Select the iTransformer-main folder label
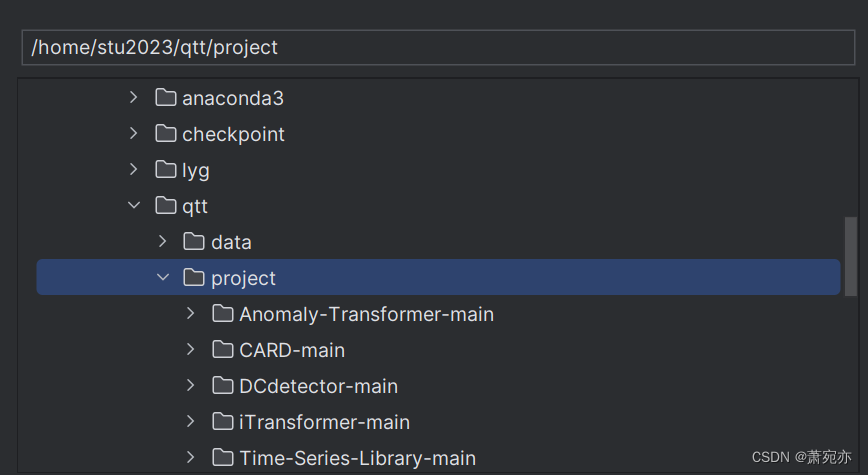Image resolution: width=868 pixels, height=475 pixels. point(324,422)
